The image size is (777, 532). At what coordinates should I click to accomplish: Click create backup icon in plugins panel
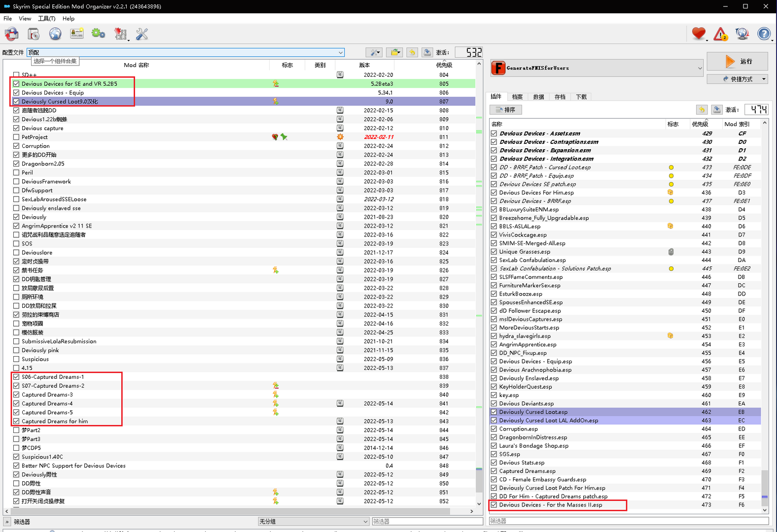[x=717, y=109]
